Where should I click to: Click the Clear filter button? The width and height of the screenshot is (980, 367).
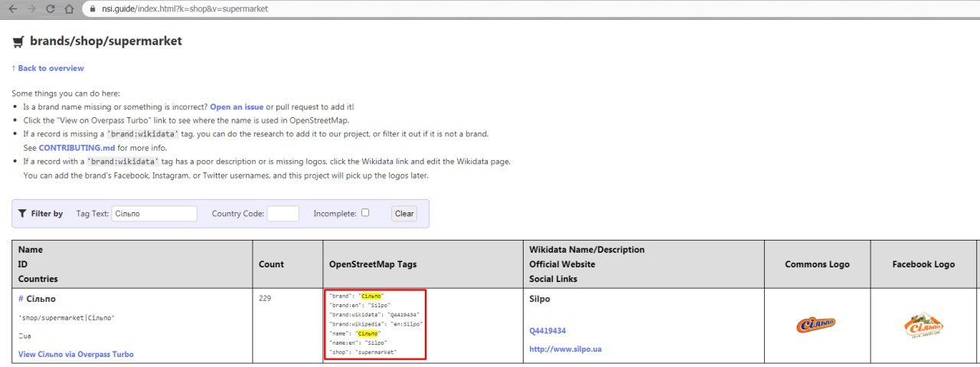pyautogui.click(x=404, y=214)
